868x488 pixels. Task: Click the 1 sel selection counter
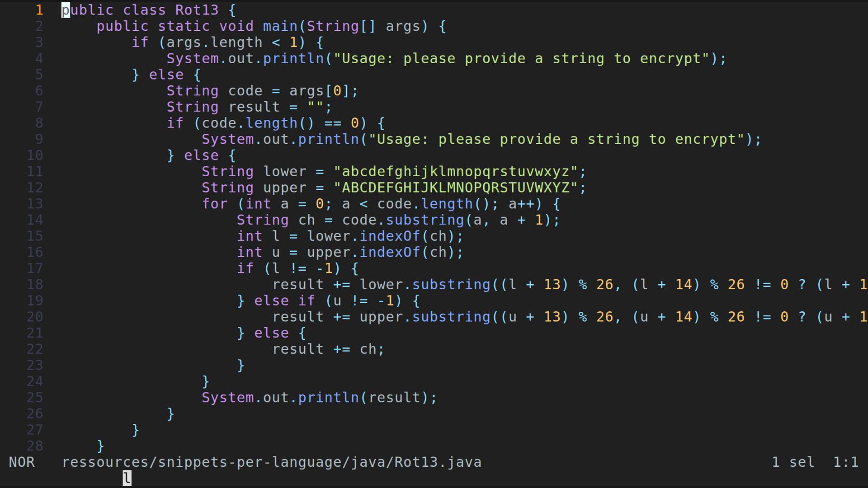(x=793, y=462)
